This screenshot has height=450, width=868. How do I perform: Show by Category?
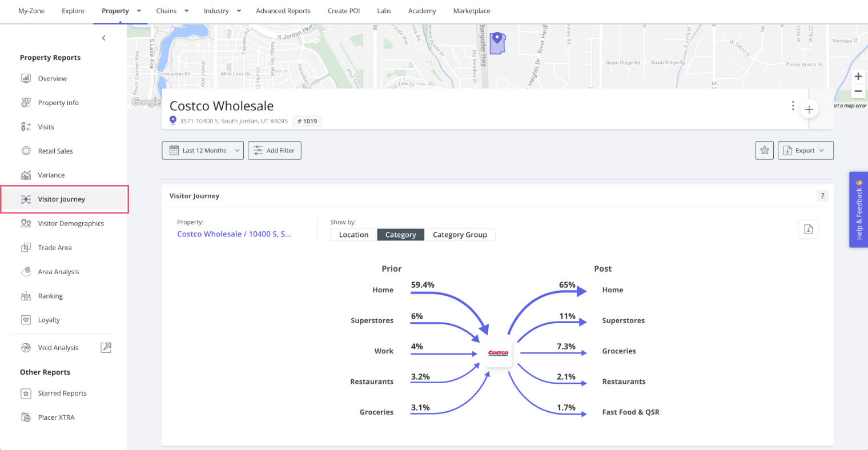coord(400,235)
